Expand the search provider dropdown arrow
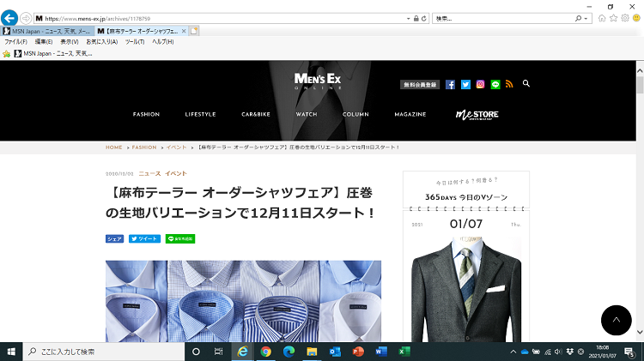644x361 pixels. click(x=586, y=19)
